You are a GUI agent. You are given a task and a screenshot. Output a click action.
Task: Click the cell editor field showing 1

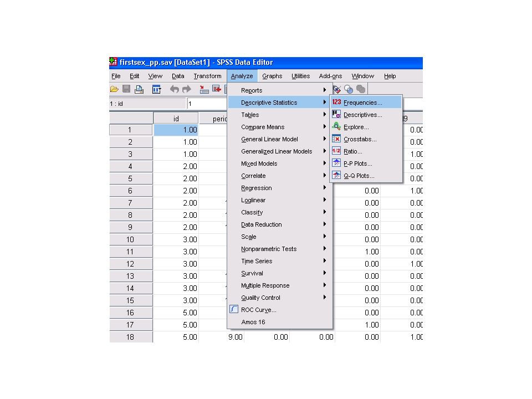(x=207, y=104)
